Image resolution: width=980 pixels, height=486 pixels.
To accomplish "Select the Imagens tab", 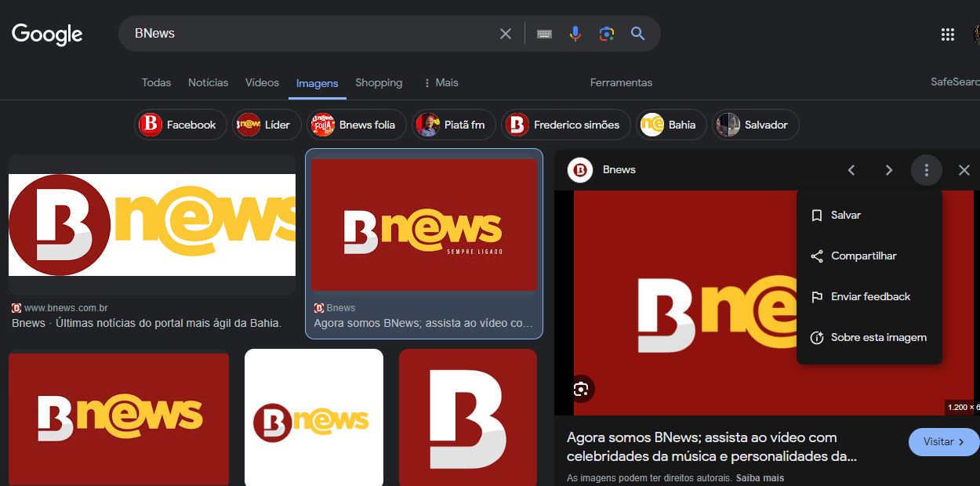I will click(317, 83).
